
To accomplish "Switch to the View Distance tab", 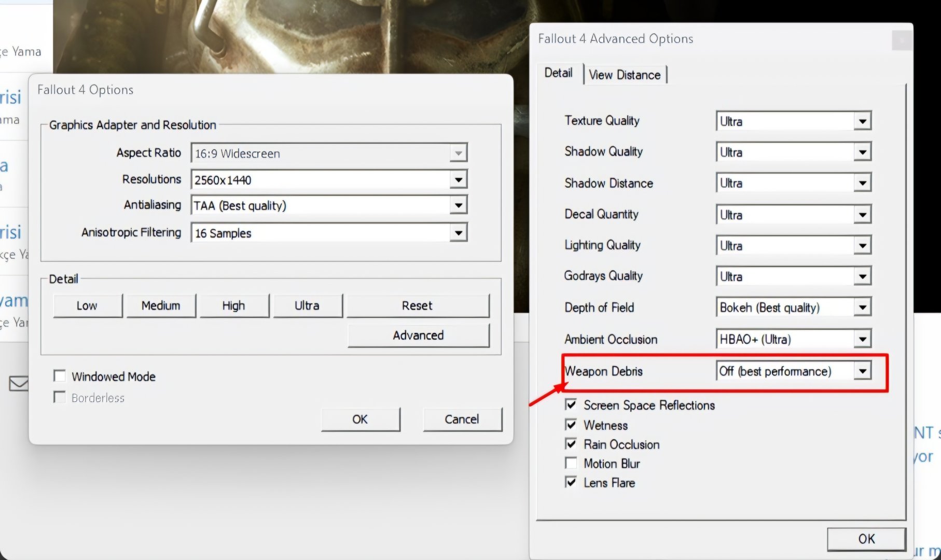I will [625, 75].
